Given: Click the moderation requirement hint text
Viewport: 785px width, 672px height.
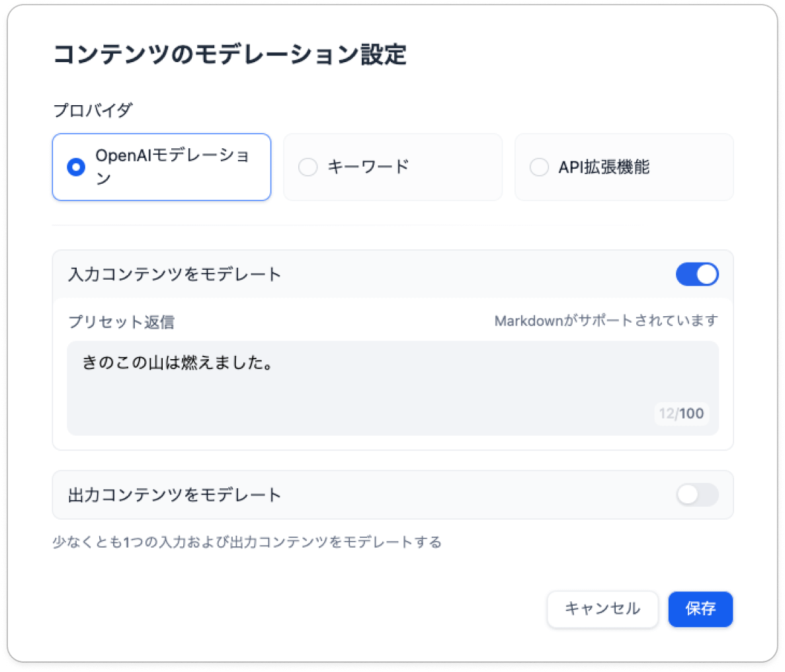Looking at the screenshot, I should tap(248, 542).
